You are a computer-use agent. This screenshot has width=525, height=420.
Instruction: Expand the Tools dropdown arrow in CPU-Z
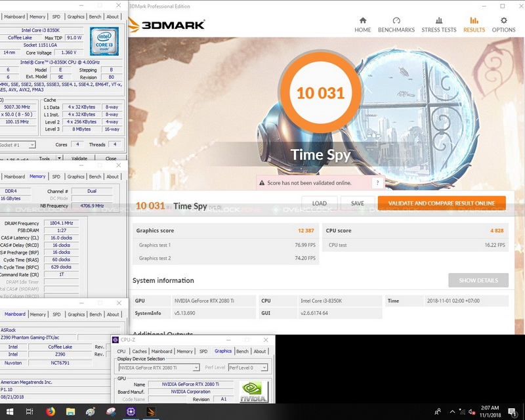point(59,158)
